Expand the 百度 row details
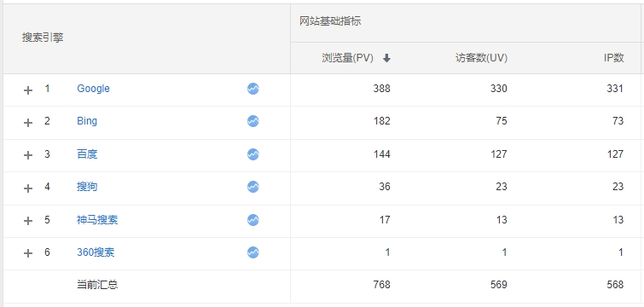Screen dimensions: 644x307 click(28, 155)
